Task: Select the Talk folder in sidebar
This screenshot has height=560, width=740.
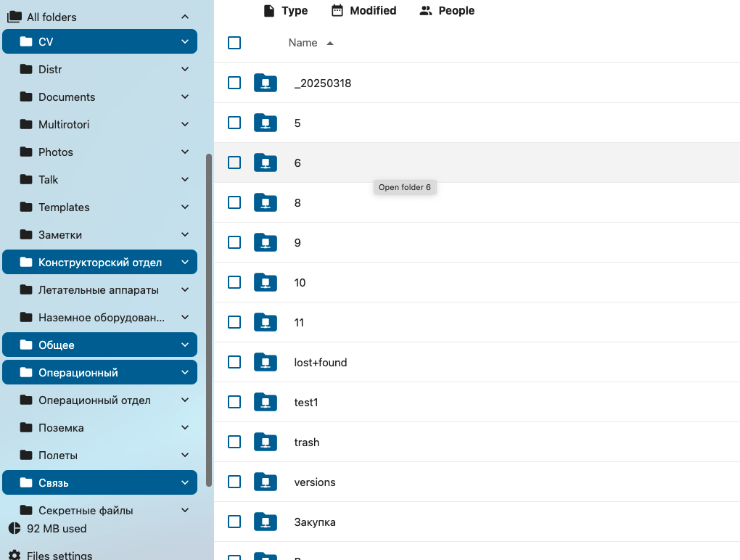Action: [x=49, y=179]
